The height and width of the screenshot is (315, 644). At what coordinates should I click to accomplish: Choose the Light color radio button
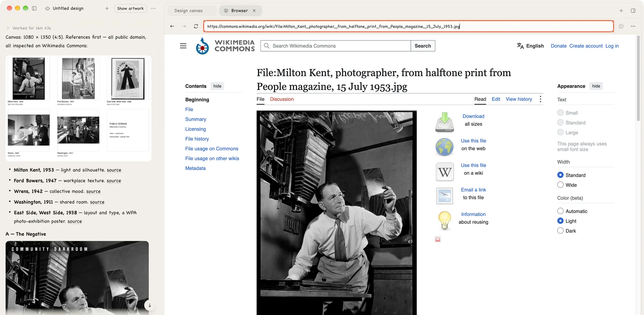(560, 221)
